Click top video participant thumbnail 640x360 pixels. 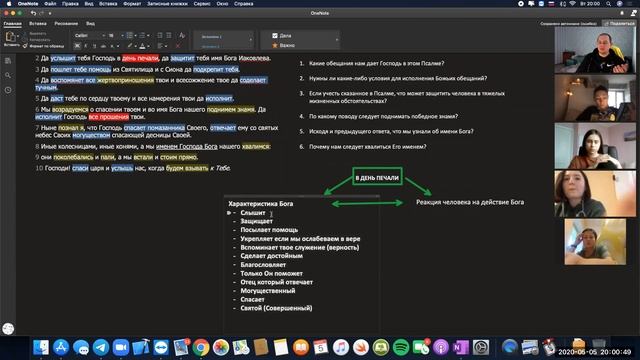[x=595, y=50]
